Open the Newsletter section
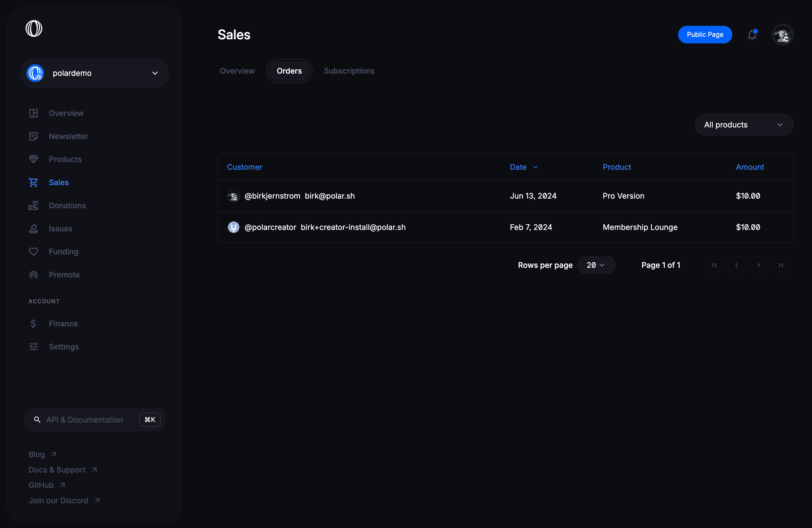The width and height of the screenshot is (812, 528). (x=69, y=136)
